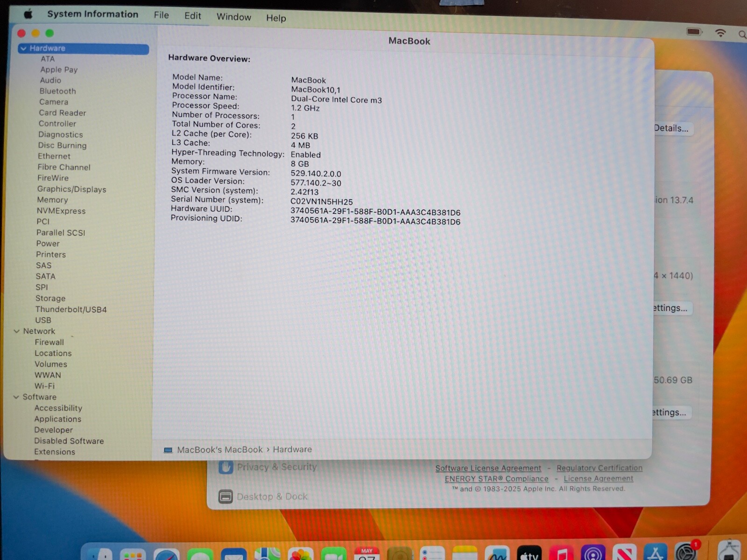This screenshot has width=747, height=560.
Task: Select Diagnostics in the sidebar
Action: [61, 134]
